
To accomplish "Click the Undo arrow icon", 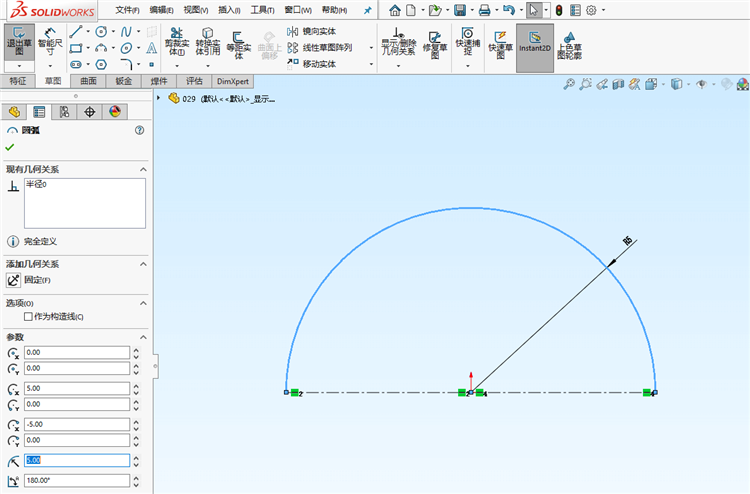I will pos(509,10).
